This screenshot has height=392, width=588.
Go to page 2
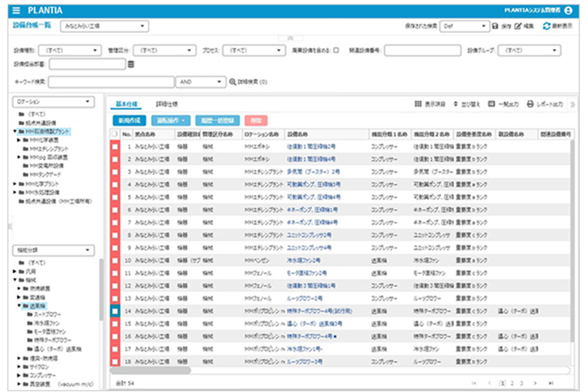coord(512,383)
